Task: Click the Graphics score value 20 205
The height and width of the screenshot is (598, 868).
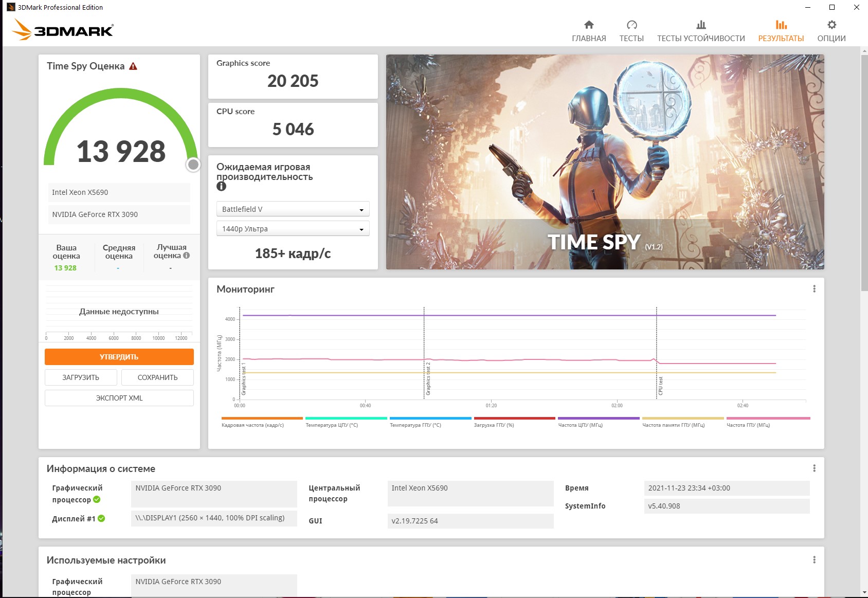Action: click(x=293, y=81)
